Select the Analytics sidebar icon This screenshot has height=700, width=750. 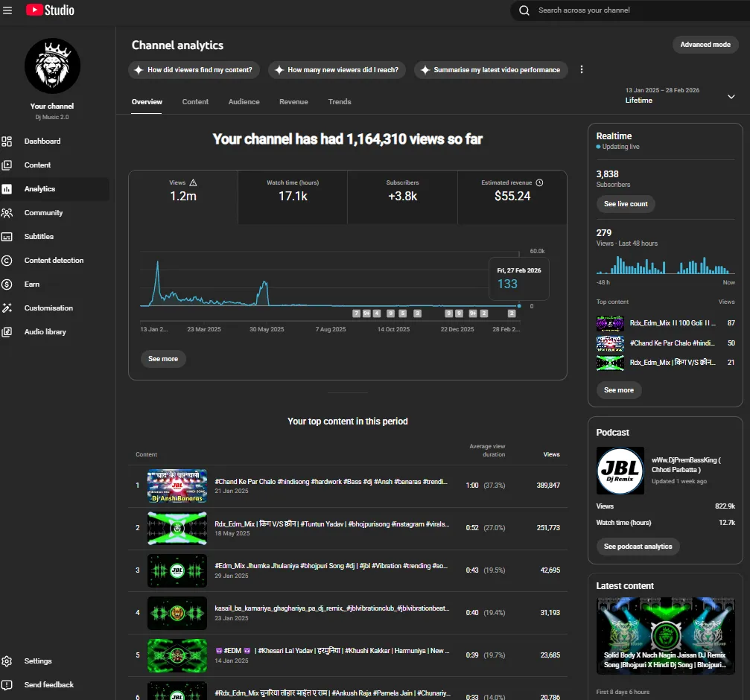7,189
